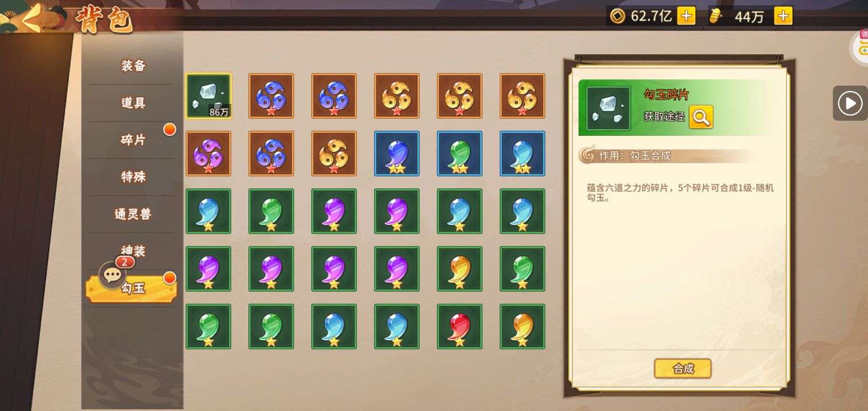Tap the plus button beside 44万 currency
Viewport: 868px width, 411px height.
783,16
